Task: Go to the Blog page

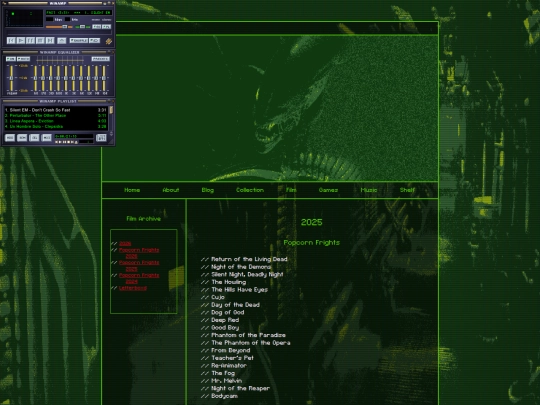Action: point(208,190)
